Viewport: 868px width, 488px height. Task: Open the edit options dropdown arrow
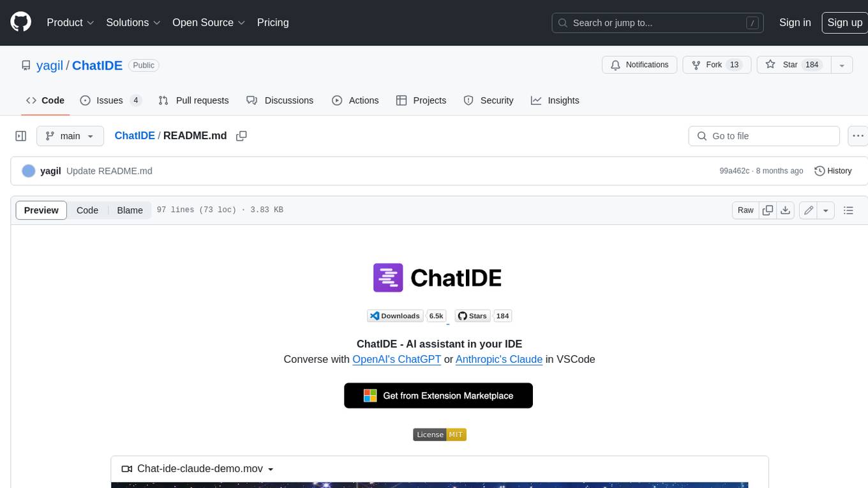coord(826,210)
